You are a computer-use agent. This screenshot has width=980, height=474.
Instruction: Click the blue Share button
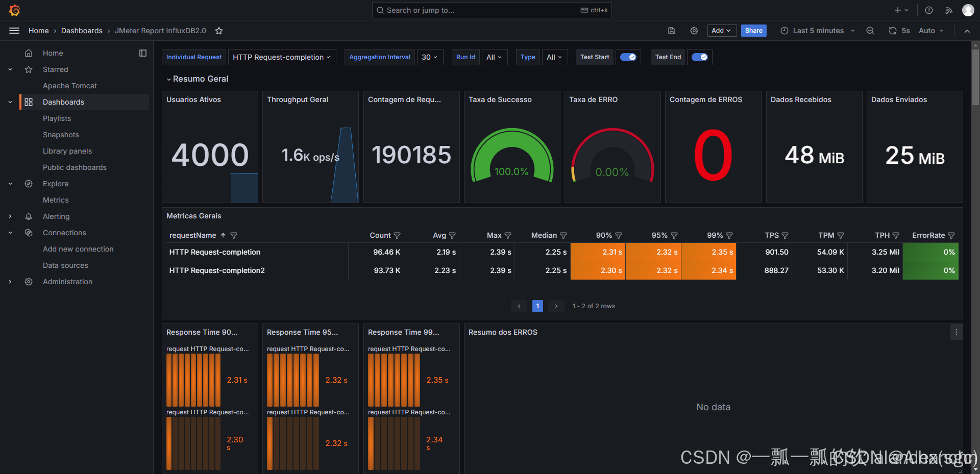(x=753, y=31)
